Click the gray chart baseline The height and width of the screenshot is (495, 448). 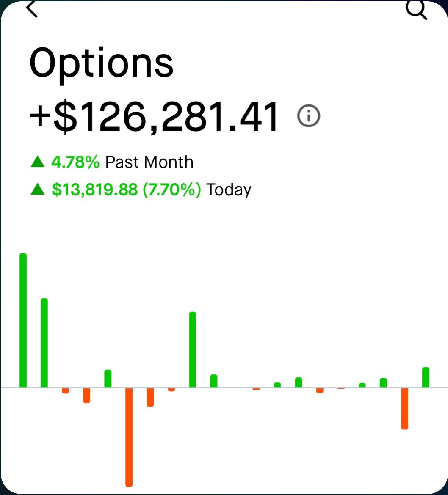pyautogui.click(x=224, y=388)
